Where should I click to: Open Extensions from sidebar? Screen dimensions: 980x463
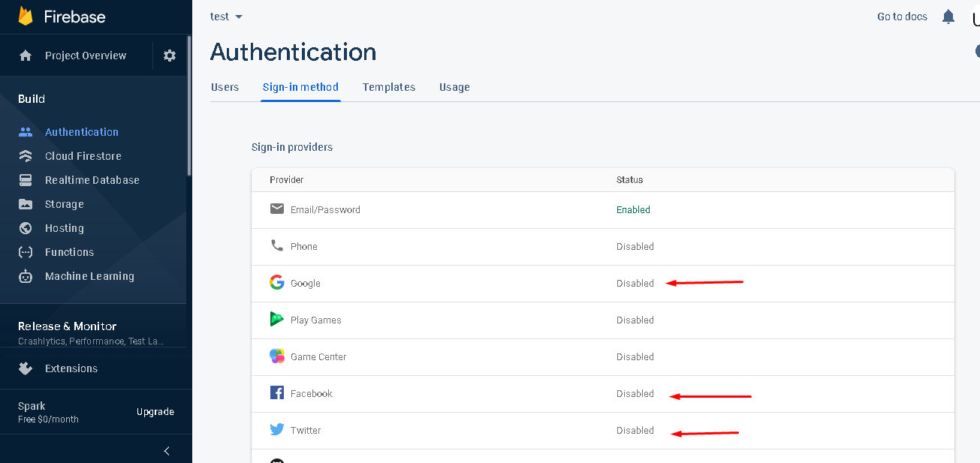71,368
